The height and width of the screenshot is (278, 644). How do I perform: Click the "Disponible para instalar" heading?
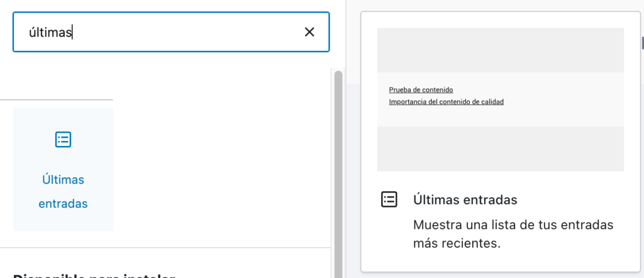[x=94, y=275]
